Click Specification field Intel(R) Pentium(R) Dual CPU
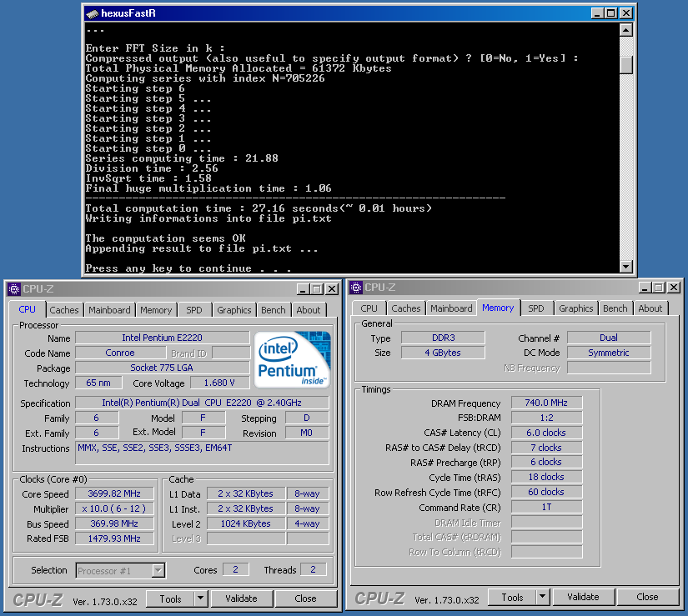This screenshot has width=688, height=616. point(202,403)
